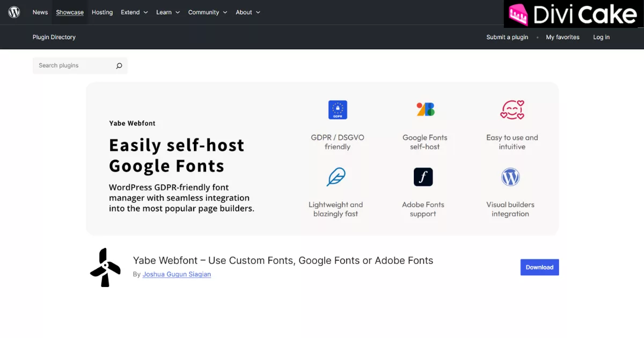Click the 'Easy to use and intuitive' text

coord(512,142)
